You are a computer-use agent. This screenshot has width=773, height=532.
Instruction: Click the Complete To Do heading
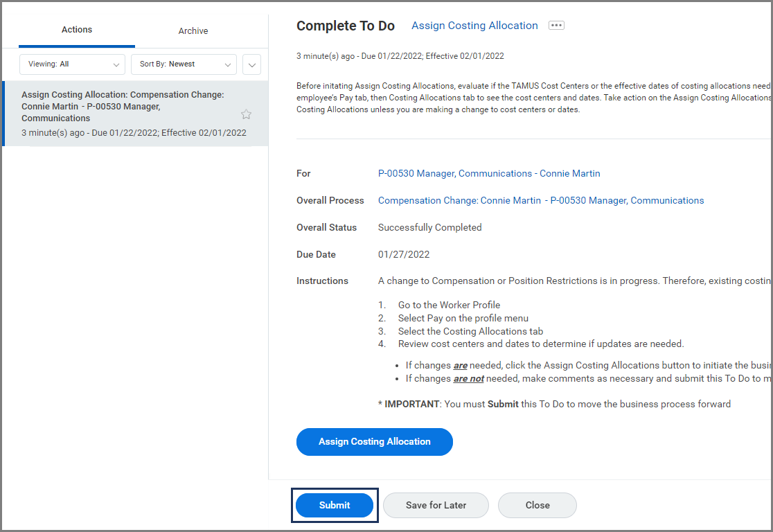346,26
